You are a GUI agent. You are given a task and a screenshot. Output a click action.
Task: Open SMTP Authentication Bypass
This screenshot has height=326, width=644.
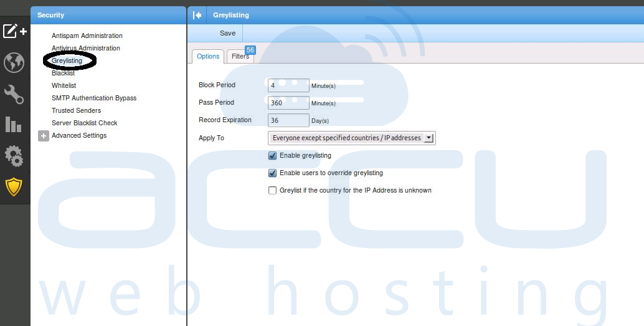94,98
